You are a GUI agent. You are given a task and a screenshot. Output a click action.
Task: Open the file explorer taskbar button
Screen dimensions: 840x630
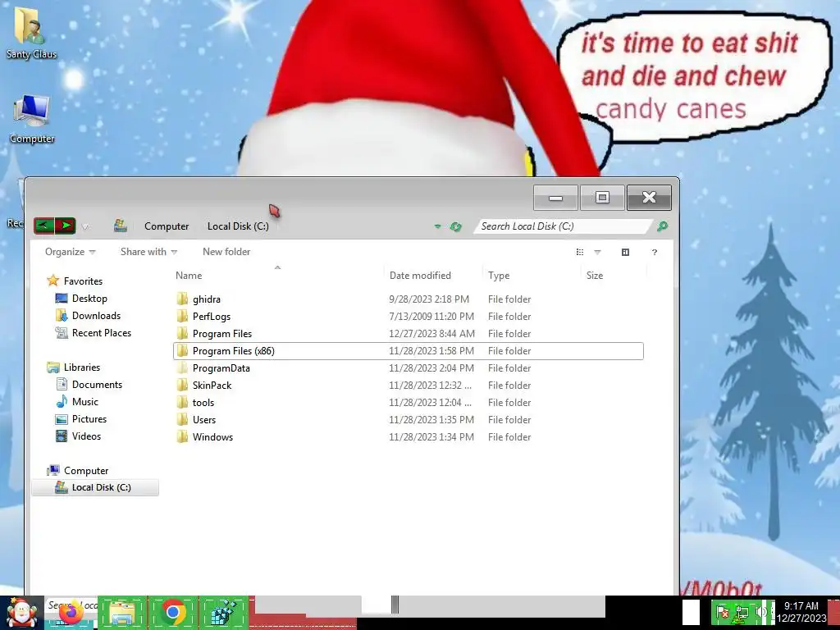[122, 613]
